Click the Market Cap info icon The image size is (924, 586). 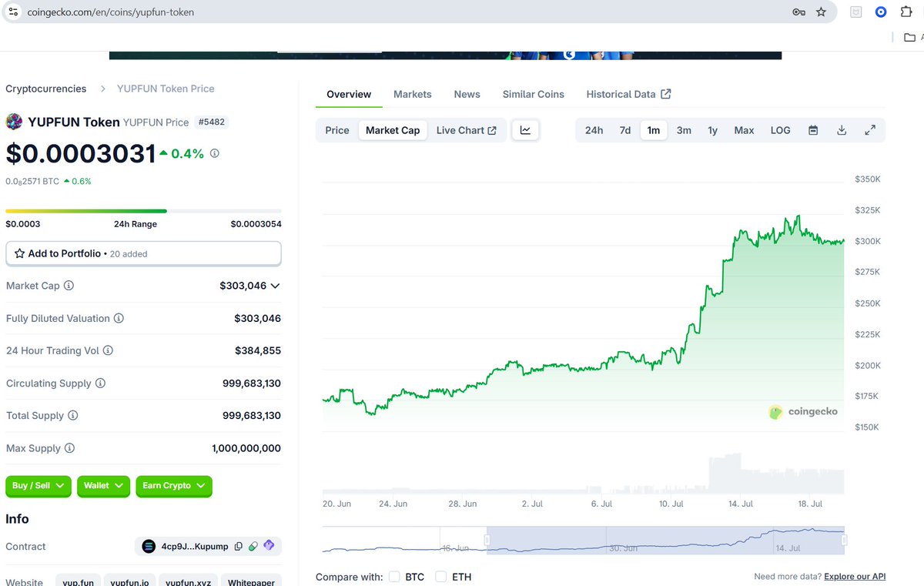69,286
